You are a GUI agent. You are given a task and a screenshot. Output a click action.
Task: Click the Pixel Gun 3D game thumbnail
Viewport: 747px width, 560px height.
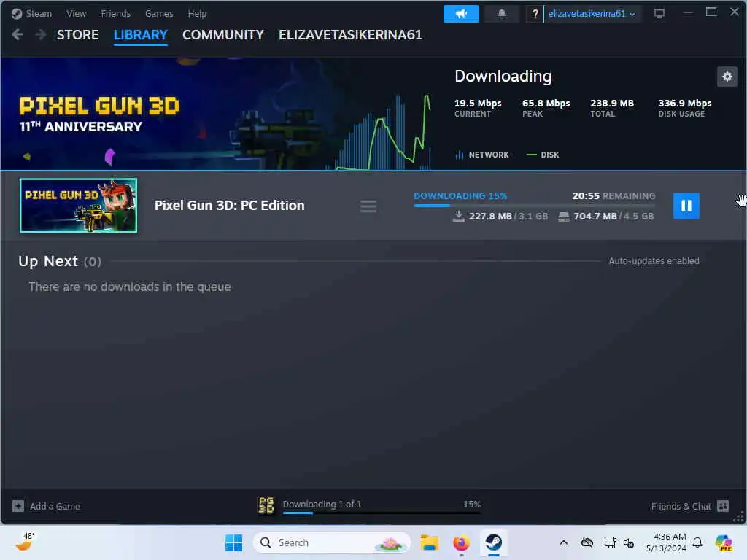[x=79, y=205]
